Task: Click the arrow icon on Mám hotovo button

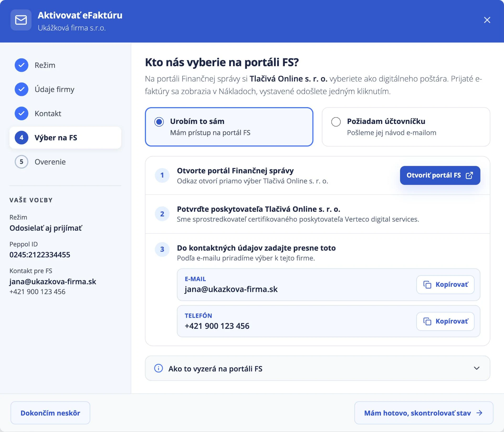Action: 480,413
